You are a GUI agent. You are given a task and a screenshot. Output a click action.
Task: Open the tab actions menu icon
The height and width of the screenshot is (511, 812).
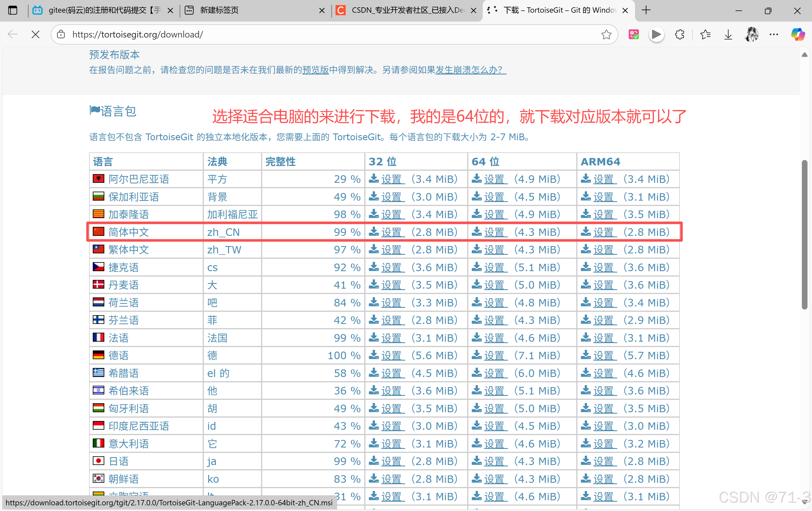tap(13, 10)
